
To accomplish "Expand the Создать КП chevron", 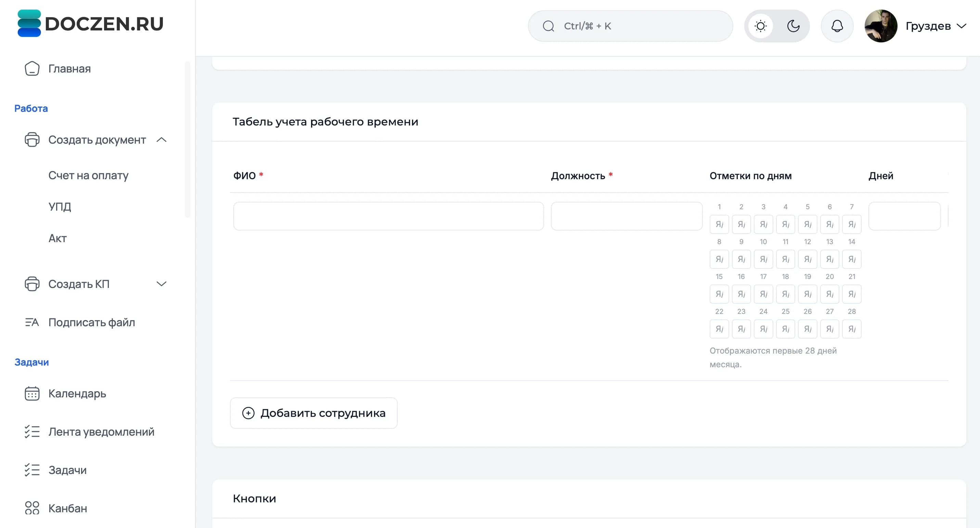I will pos(162,284).
